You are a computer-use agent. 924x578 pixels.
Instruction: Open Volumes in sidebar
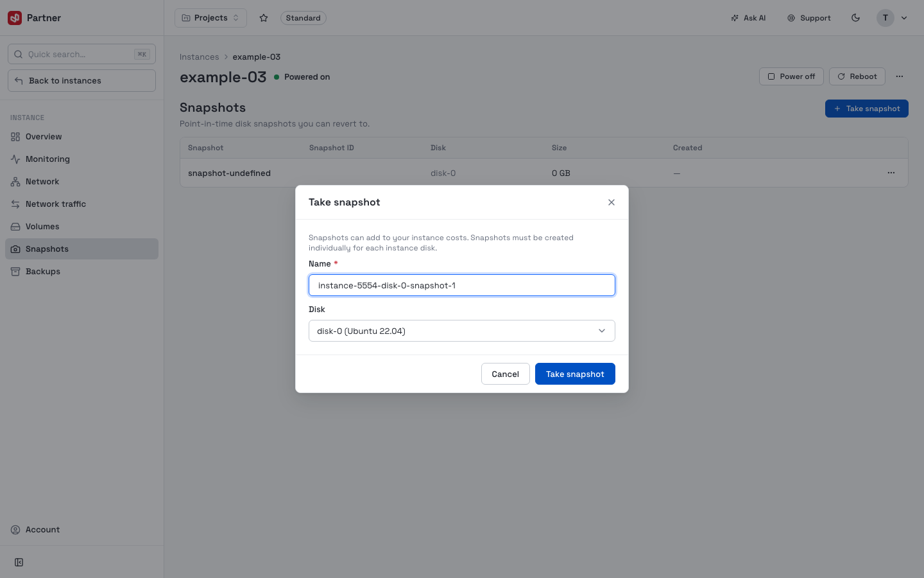click(81, 227)
